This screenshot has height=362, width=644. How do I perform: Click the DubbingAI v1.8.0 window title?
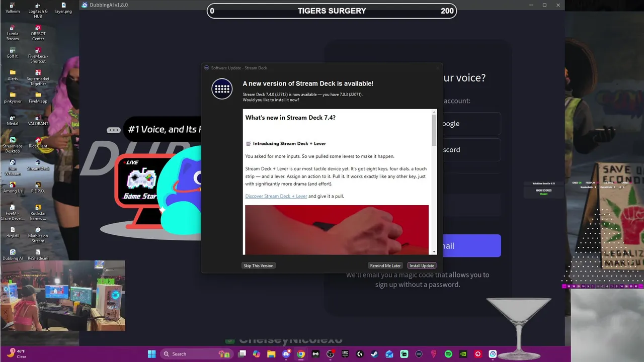coord(108,5)
